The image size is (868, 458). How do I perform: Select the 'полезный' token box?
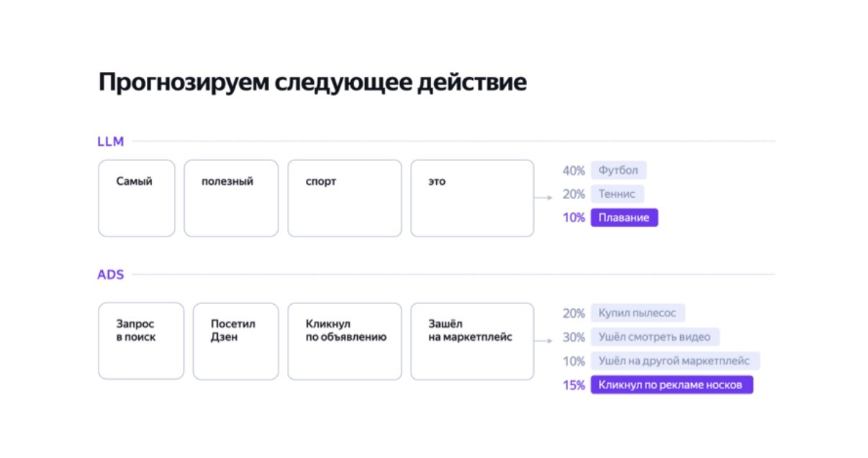coord(231,198)
